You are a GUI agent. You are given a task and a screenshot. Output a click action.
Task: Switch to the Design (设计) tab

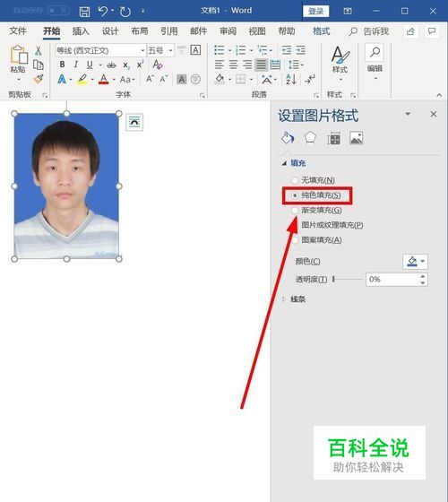pyautogui.click(x=110, y=31)
